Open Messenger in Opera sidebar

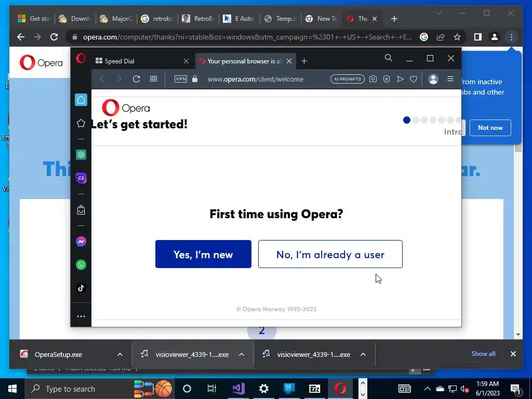81,242
